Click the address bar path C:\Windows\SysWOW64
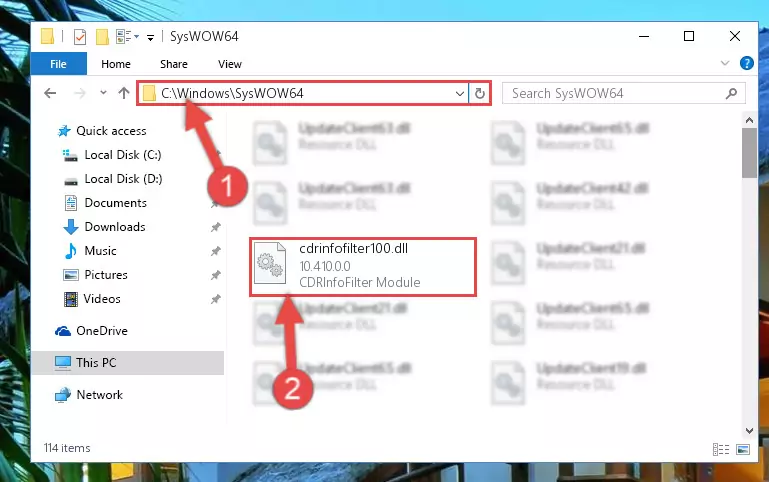The image size is (769, 482). click(232, 93)
